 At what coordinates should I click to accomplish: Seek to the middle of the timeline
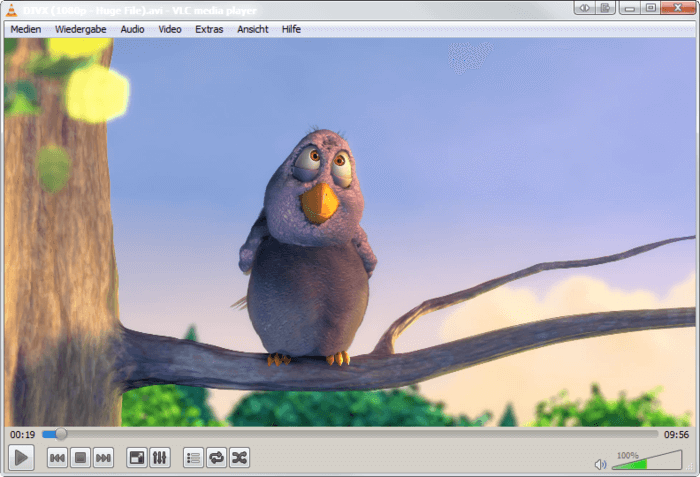tap(350, 434)
